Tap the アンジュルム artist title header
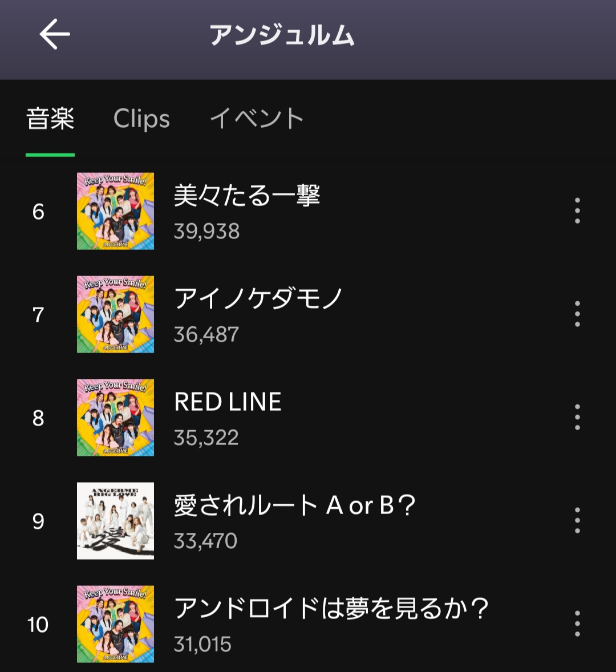616x672 pixels. [x=282, y=35]
